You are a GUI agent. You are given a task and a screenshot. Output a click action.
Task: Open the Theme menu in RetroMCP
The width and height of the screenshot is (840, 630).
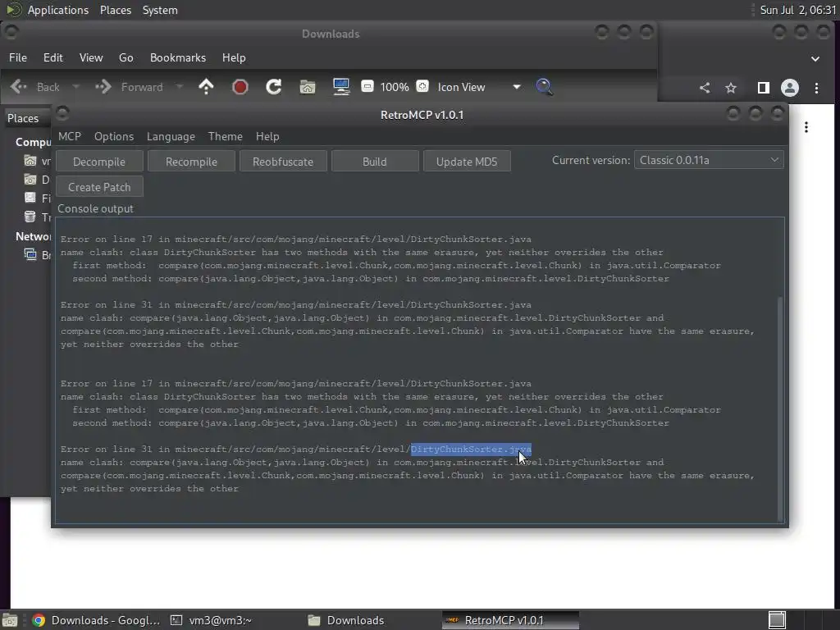226,136
